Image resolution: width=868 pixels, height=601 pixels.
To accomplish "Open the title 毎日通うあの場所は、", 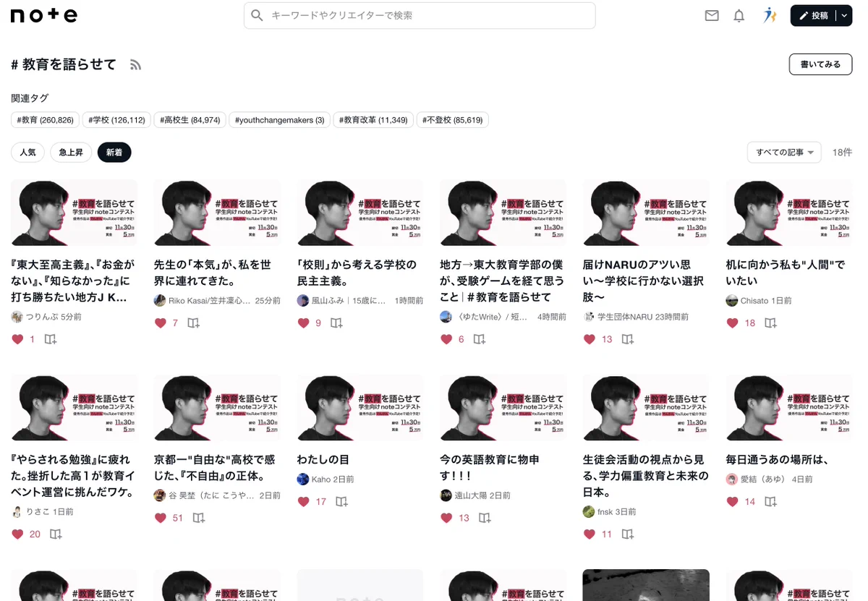I will coord(777,459).
